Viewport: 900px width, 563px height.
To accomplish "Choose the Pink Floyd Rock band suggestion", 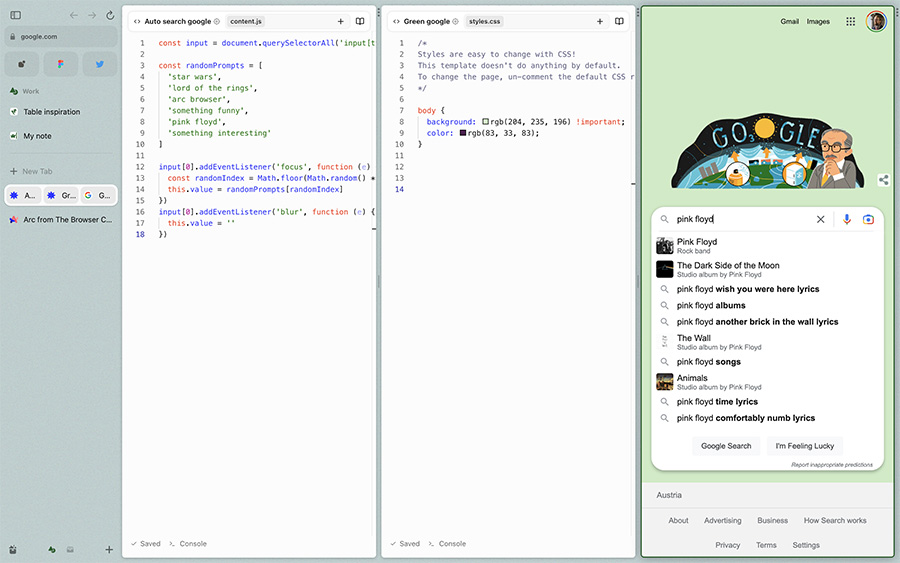I will pyautogui.click(x=768, y=246).
